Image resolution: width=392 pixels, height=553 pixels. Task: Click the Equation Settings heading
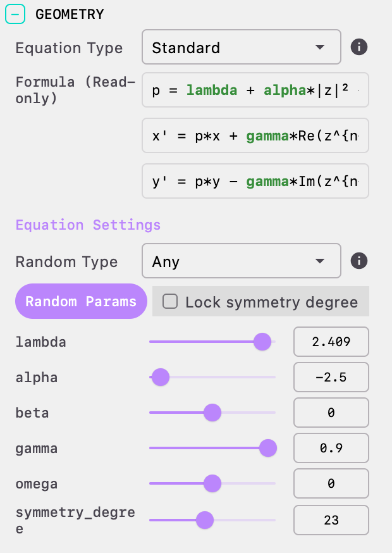point(88,225)
